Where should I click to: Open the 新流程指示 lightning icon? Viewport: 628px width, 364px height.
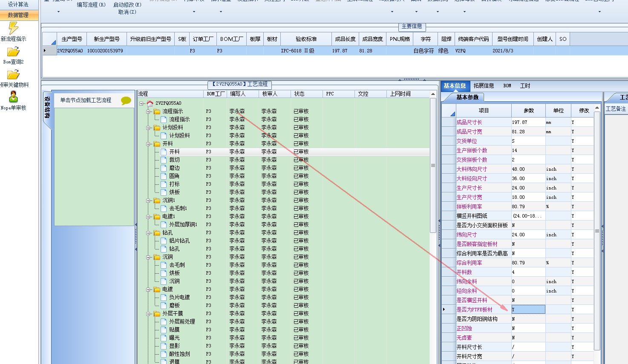tap(13, 28)
